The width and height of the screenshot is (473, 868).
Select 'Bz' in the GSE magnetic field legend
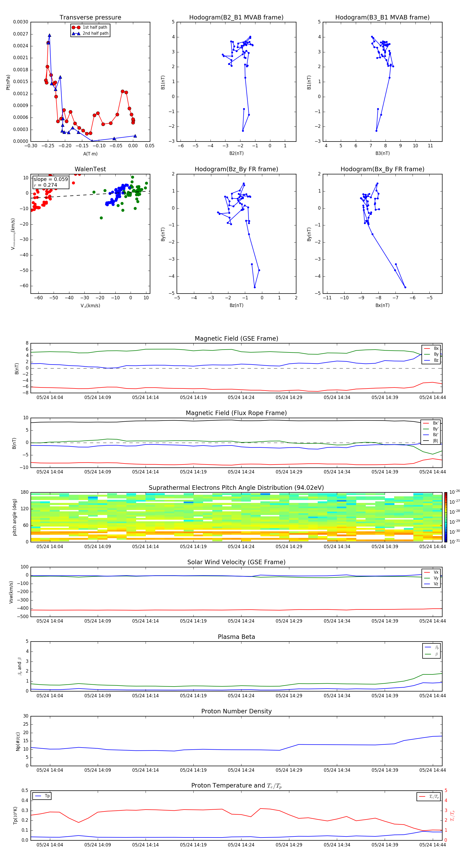coord(431,360)
